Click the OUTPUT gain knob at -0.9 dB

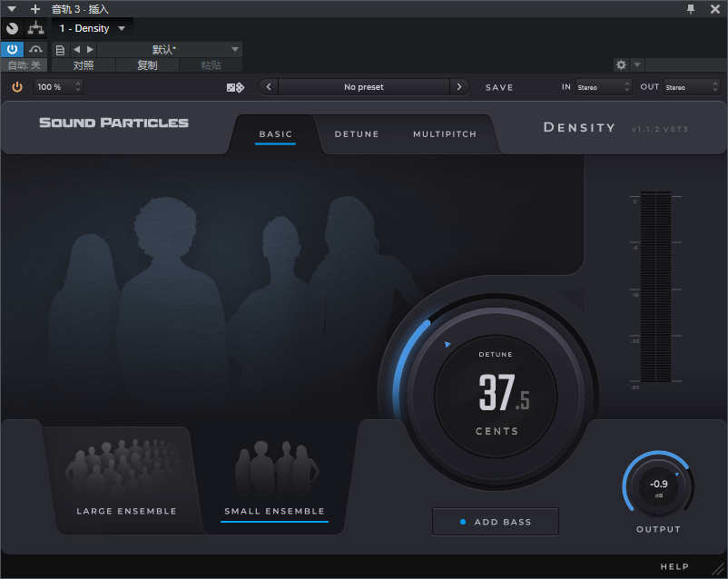pos(658,486)
